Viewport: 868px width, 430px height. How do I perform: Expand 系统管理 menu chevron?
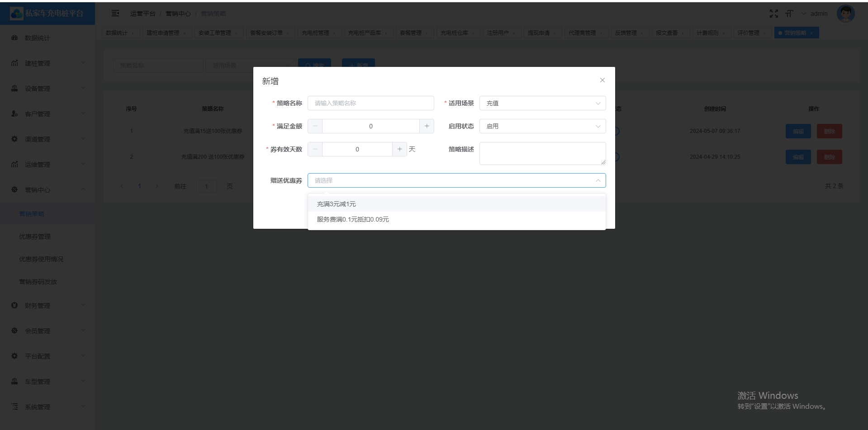point(83,406)
